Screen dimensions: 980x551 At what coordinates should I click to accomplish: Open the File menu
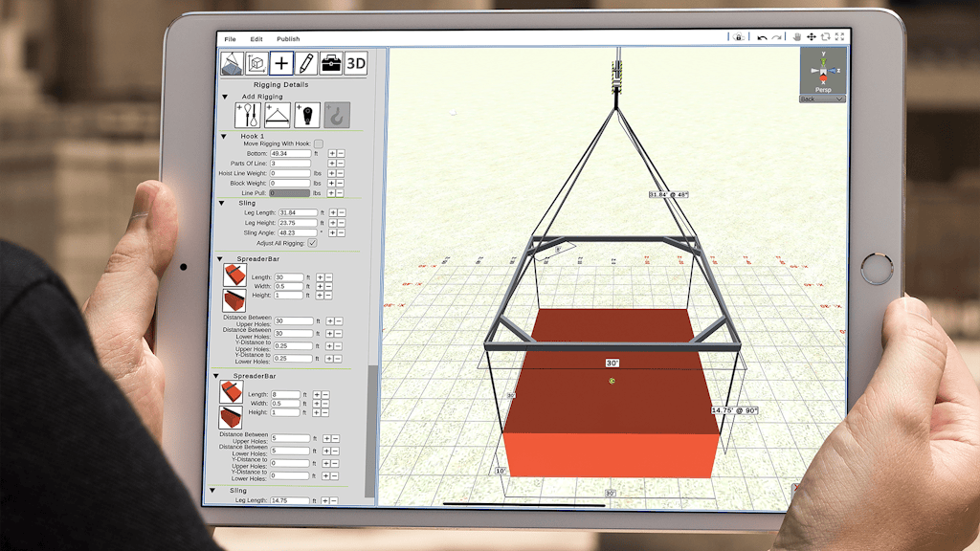tap(230, 39)
